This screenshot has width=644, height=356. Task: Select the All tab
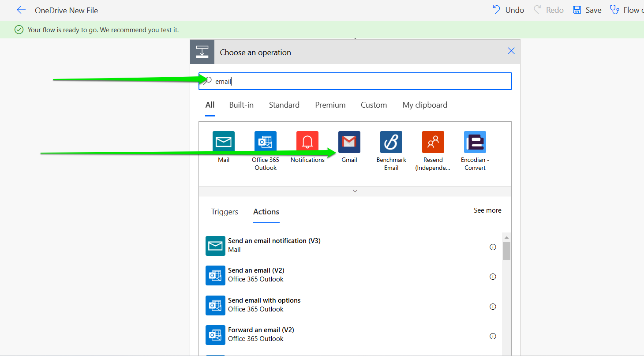point(210,105)
